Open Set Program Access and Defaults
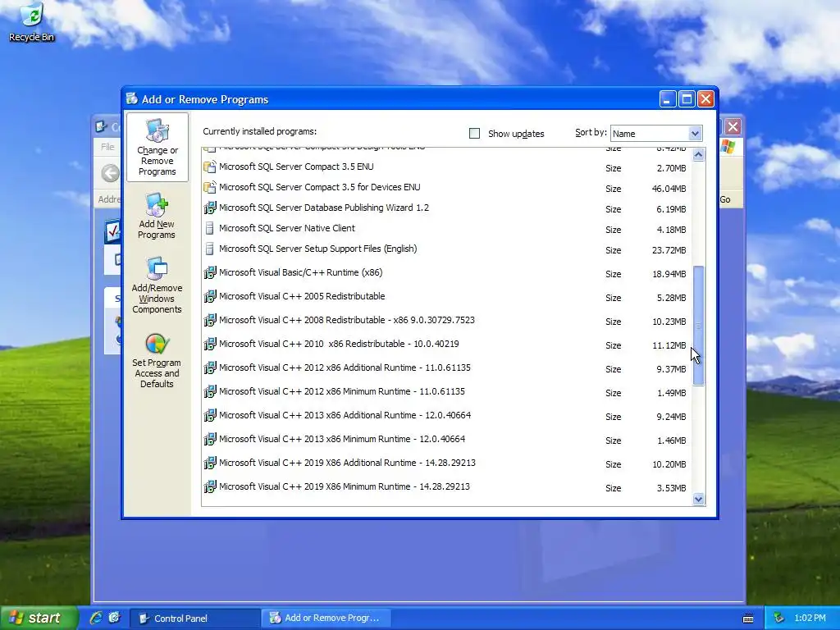The width and height of the screenshot is (840, 630). (x=157, y=361)
